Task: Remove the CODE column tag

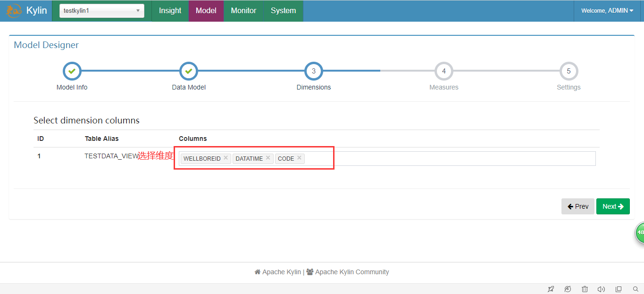Action: pos(299,158)
